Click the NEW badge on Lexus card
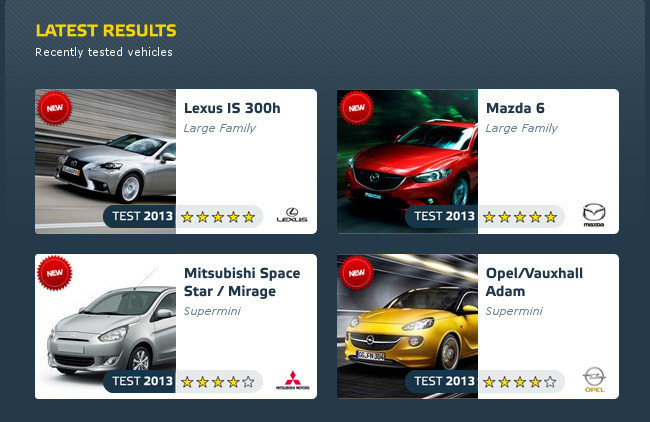Image resolution: width=650 pixels, height=422 pixels. pyautogui.click(x=55, y=108)
